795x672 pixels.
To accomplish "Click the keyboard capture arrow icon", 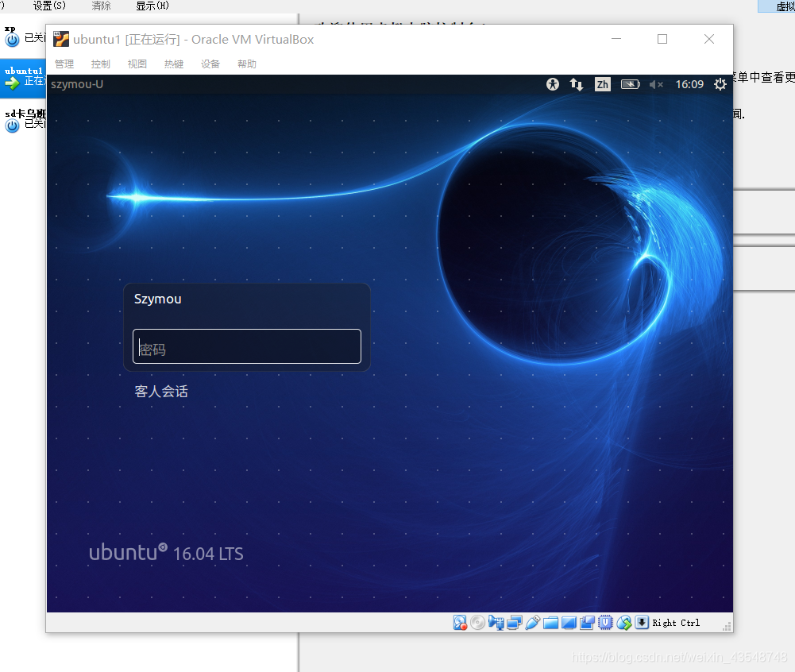I will (x=642, y=622).
